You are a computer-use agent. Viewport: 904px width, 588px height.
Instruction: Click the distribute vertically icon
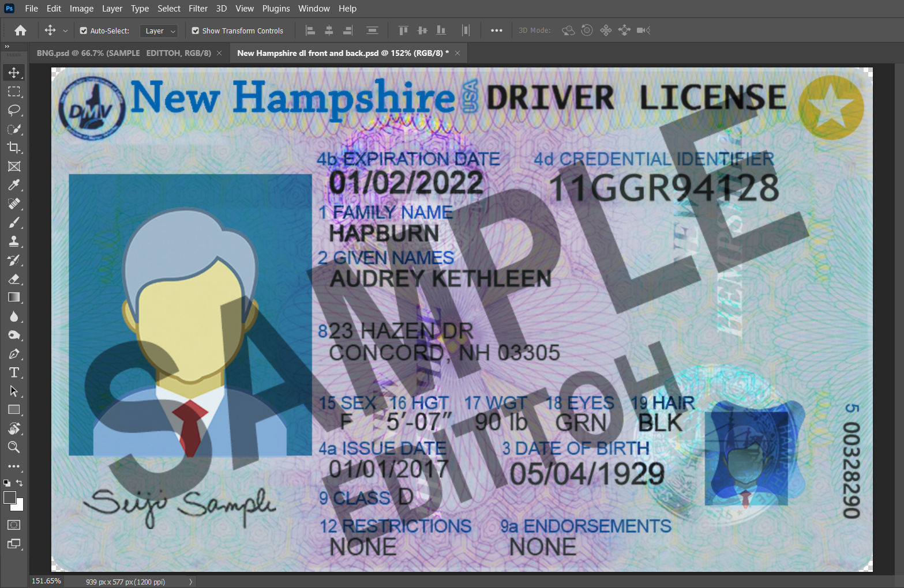pyautogui.click(x=373, y=31)
